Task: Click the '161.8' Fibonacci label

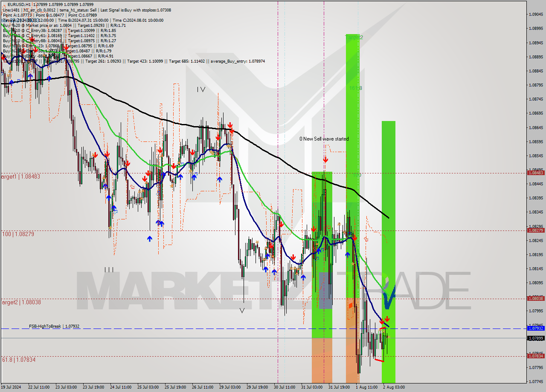Action: [x=356, y=88]
